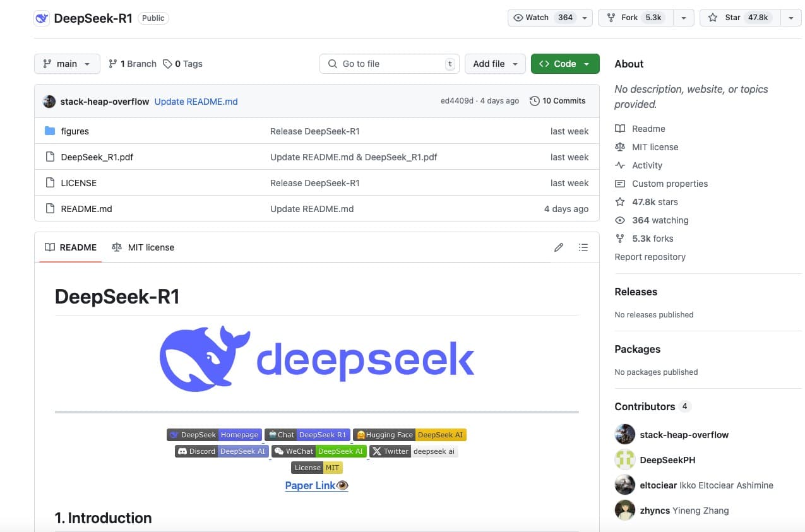Screen dimensions: 805x532
Task: Open the figures folder name
Action: [75, 131]
